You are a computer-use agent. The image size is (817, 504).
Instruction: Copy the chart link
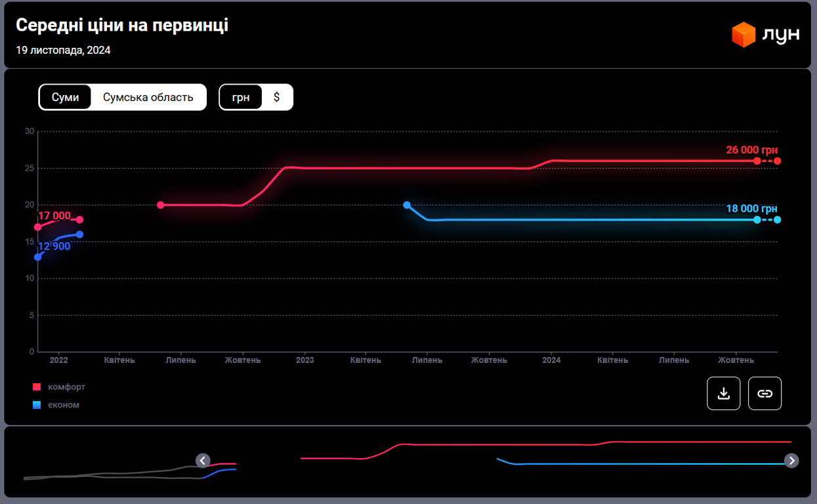tap(765, 393)
